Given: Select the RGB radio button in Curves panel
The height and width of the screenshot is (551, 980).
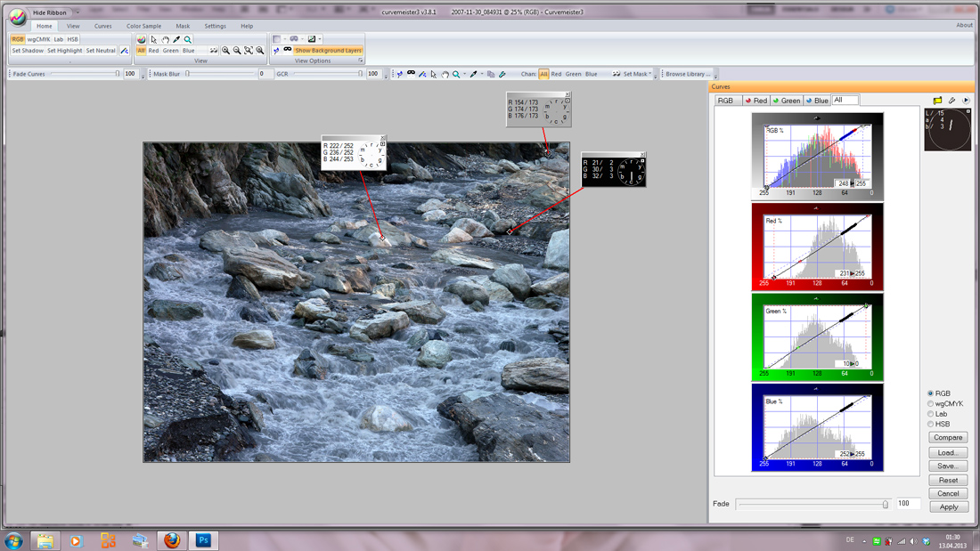Looking at the screenshot, I should [x=931, y=393].
